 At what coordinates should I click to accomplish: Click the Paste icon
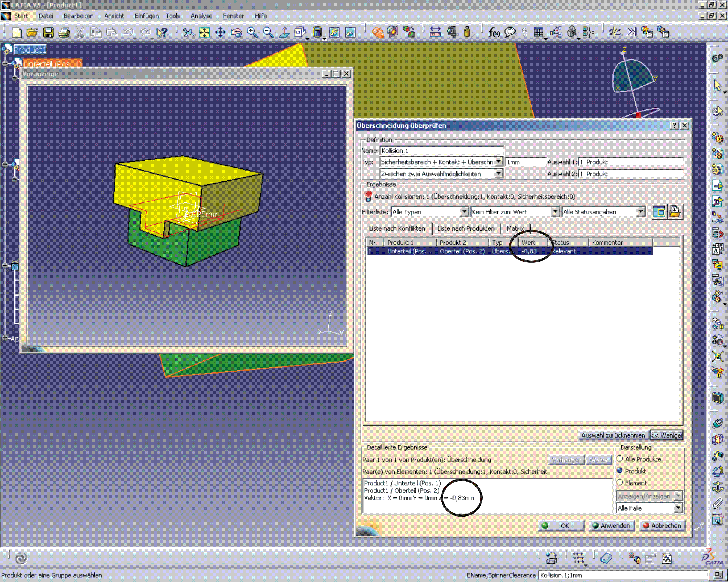coord(112,32)
